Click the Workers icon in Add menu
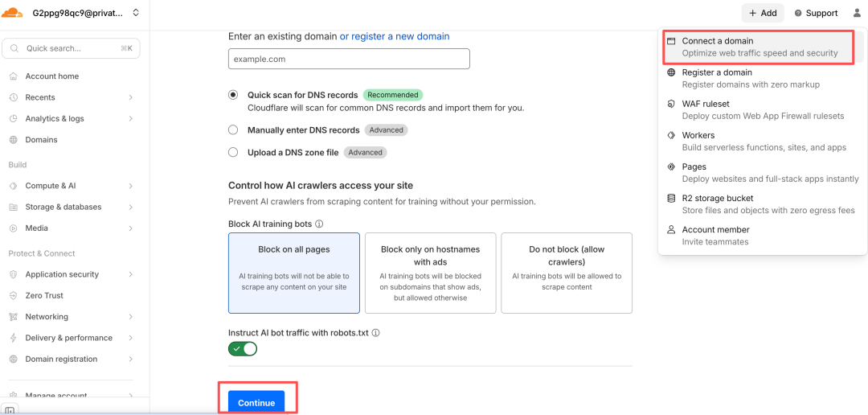 671,135
